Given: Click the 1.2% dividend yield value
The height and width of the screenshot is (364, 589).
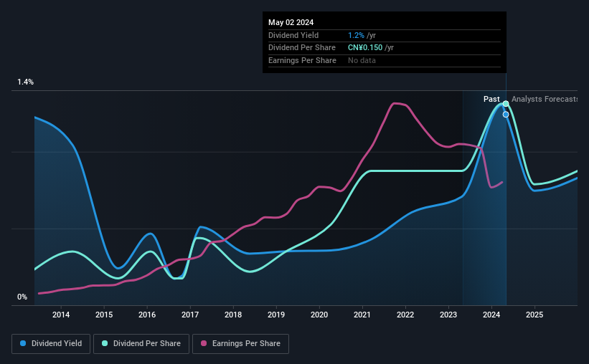Looking at the screenshot, I should pos(356,35).
